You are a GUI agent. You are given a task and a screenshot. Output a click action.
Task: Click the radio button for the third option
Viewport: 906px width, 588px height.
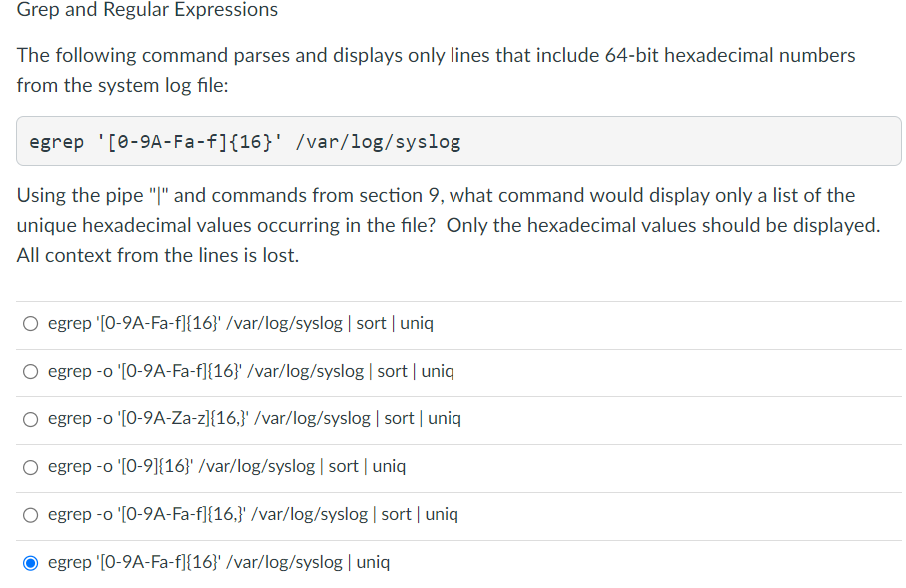(x=30, y=418)
